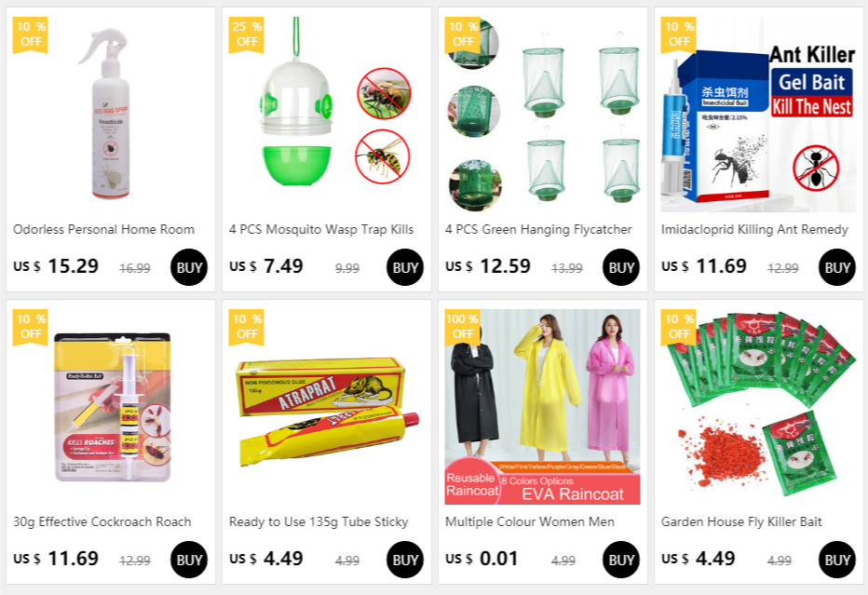Open the green fly bait sachets image
The image size is (868, 595).
coord(758,407)
